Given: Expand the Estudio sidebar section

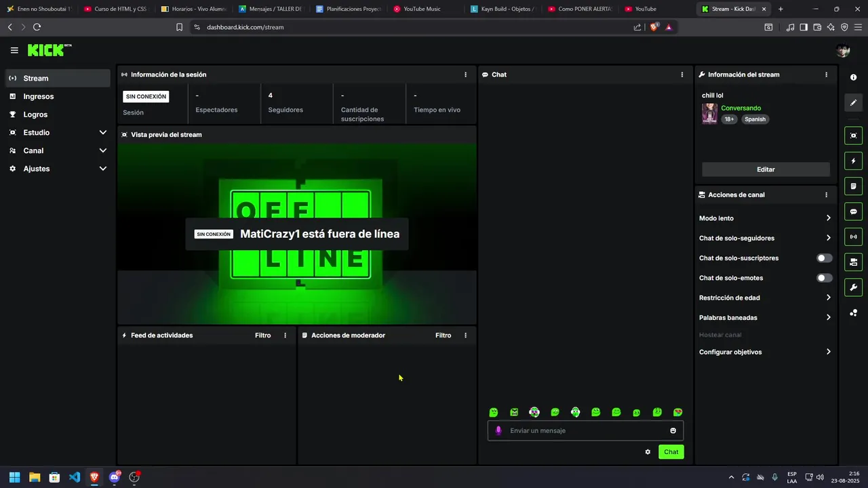Looking at the screenshot, I should (58, 133).
